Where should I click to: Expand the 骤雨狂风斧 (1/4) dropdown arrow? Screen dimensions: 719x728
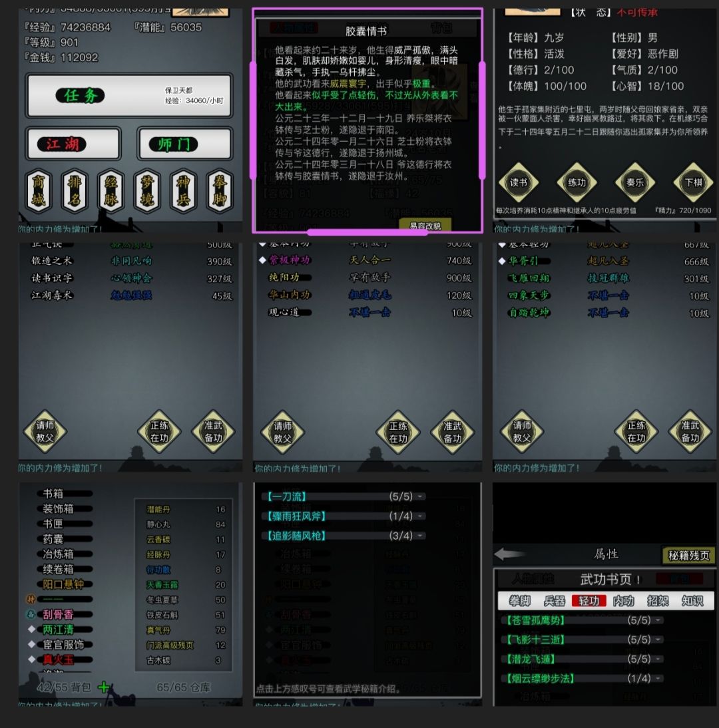click(420, 516)
